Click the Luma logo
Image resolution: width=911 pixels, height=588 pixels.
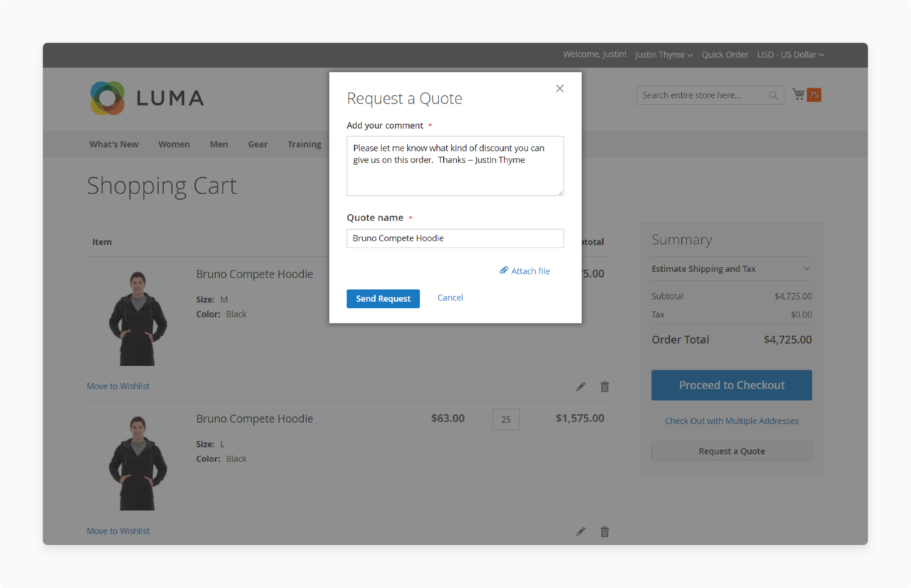147,98
